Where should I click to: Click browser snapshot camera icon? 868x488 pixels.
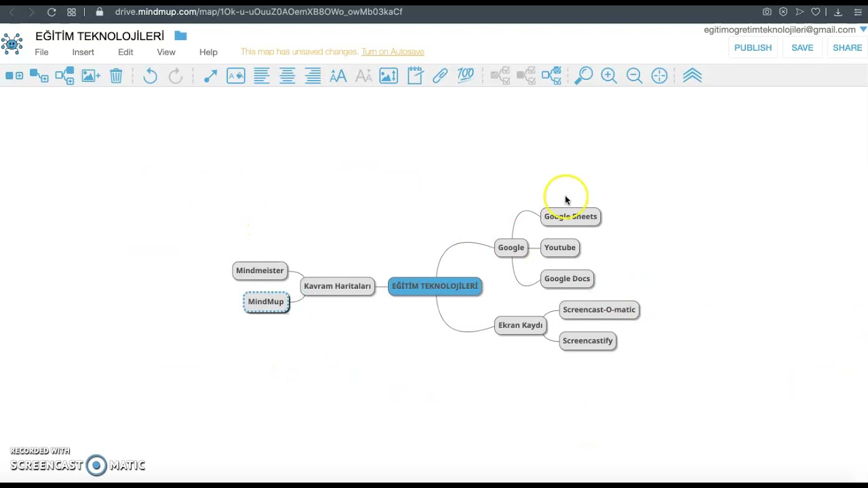767,12
